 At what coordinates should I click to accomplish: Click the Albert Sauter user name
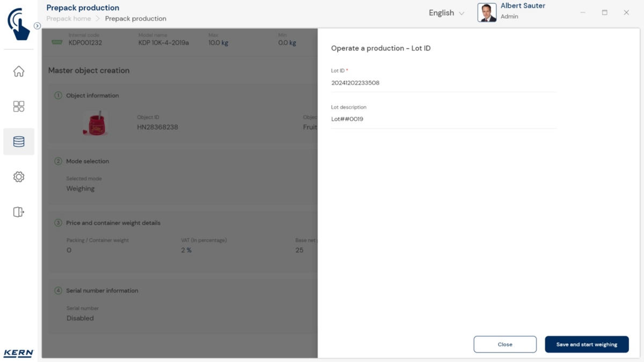(x=522, y=6)
